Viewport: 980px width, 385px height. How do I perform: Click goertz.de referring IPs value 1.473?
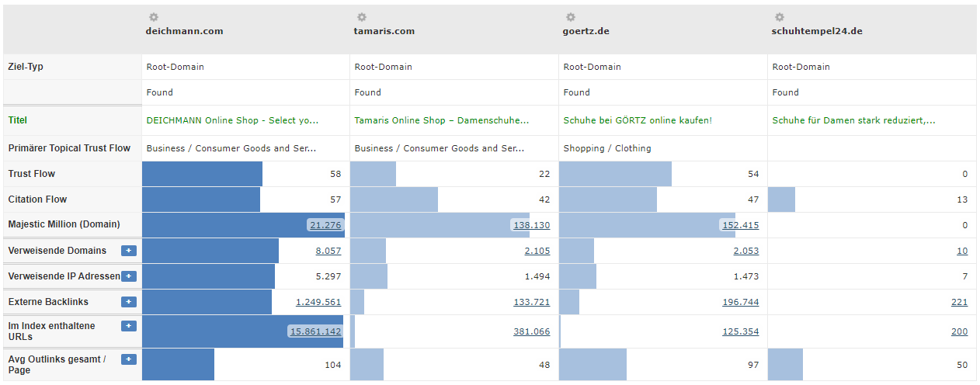coord(747,276)
